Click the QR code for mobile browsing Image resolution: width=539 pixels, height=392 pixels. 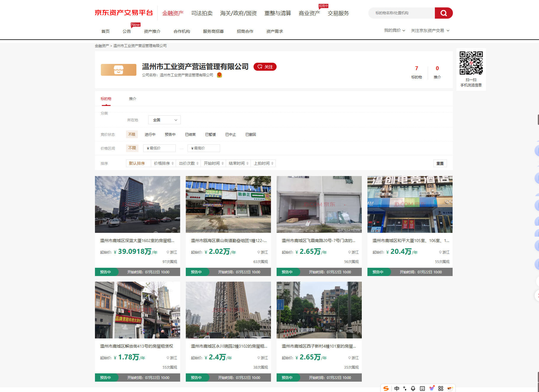pos(471,63)
